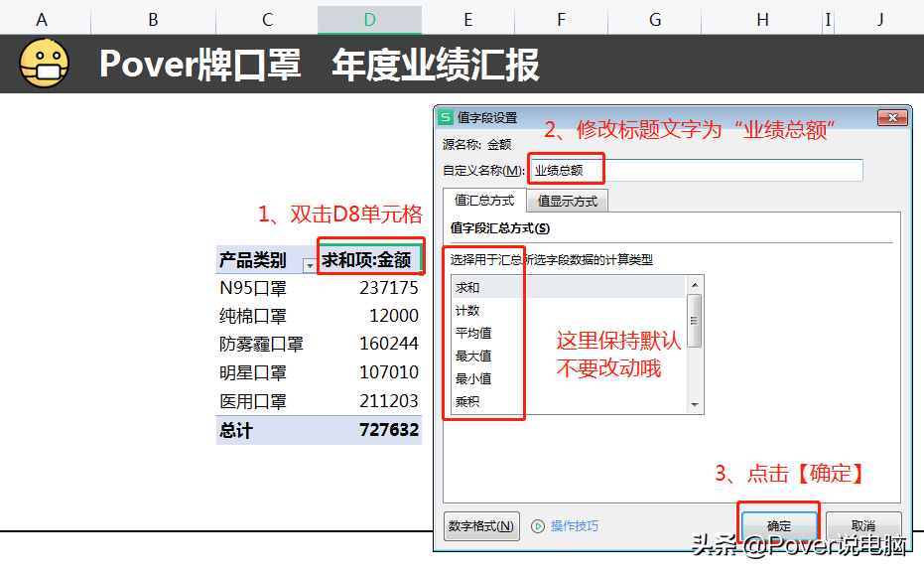The image size is (924, 574).
Task: Click the N95口罩 row label
Action: coord(253,288)
